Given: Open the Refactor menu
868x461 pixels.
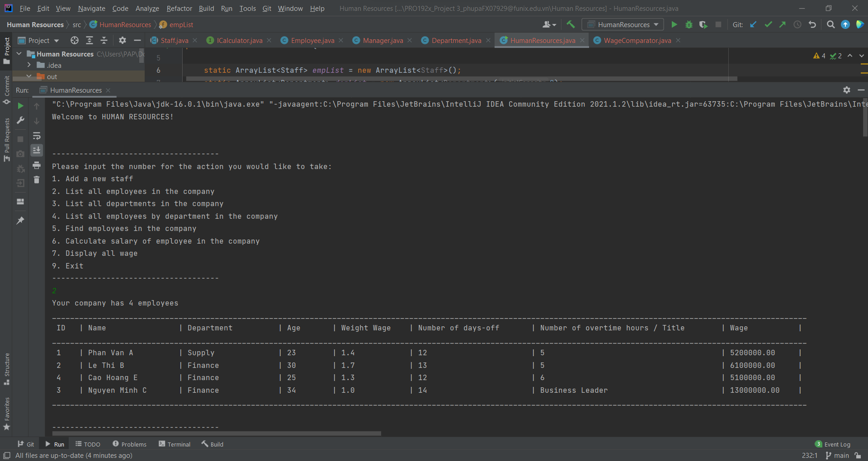Looking at the screenshot, I should point(179,8).
